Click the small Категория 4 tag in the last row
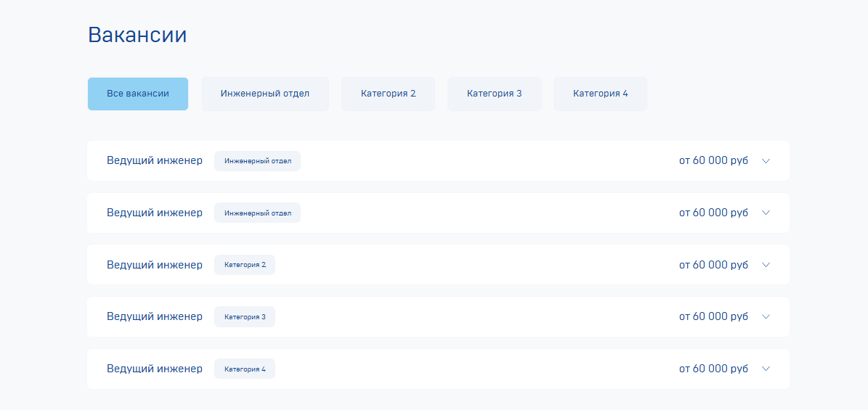868x410 pixels. tap(245, 369)
